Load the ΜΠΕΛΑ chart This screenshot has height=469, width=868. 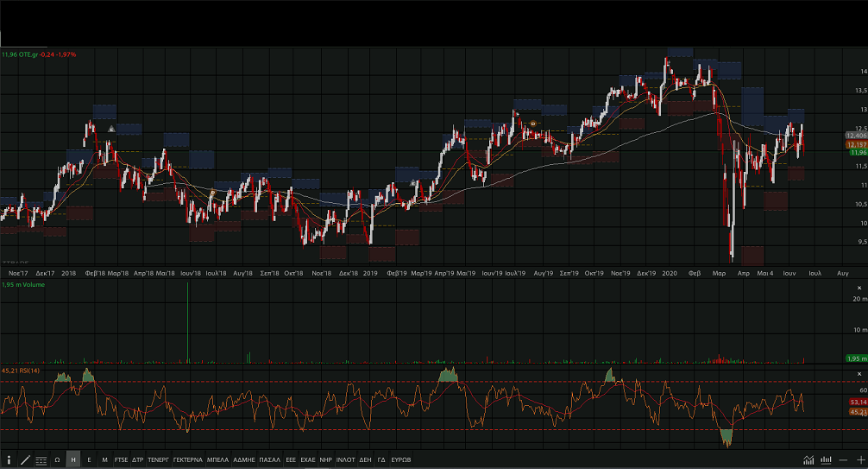217,460
